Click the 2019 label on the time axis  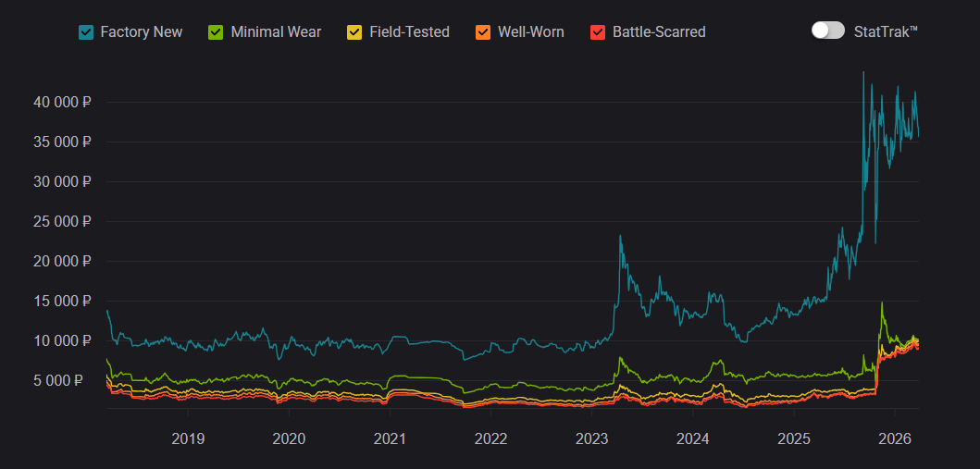pyautogui.click(x=188, y=438)
